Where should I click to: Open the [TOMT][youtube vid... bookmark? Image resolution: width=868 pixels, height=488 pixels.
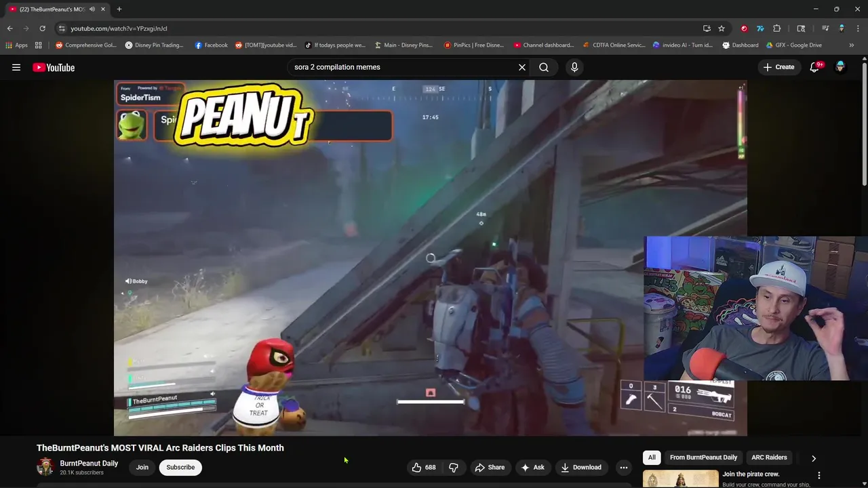[266, 45]
